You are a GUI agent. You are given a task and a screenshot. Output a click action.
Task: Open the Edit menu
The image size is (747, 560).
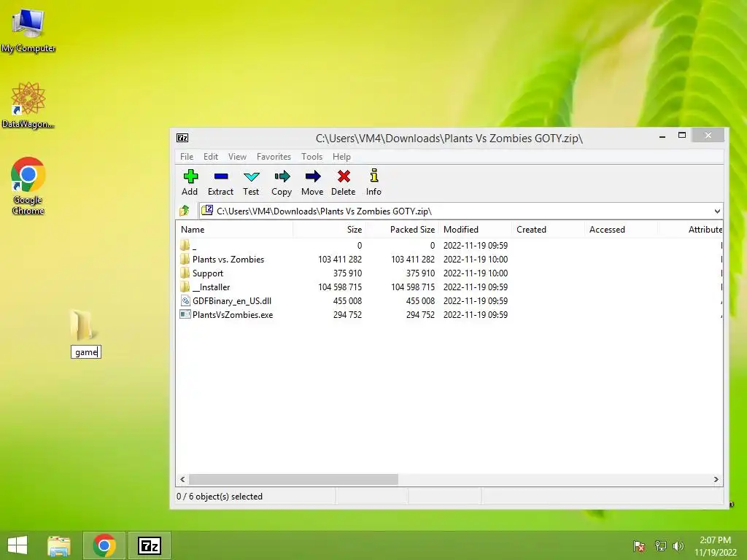click(x=211, y=157)
